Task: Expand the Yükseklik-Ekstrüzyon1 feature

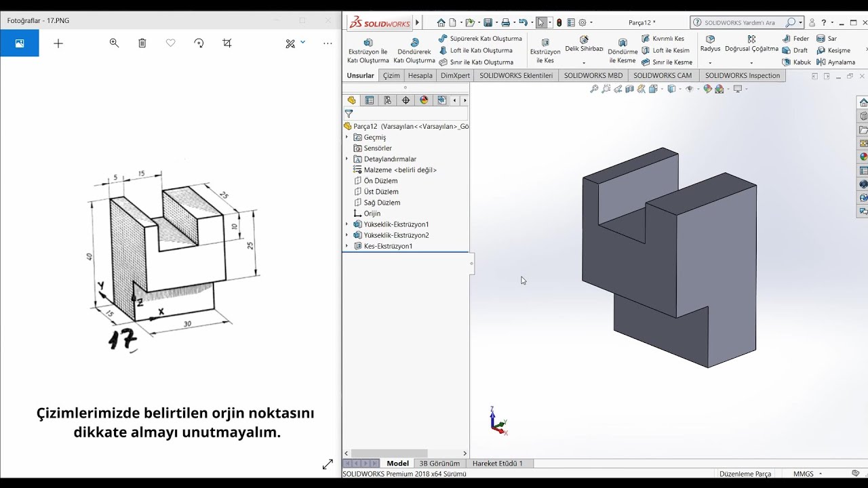Action: (x=347, y=224)
